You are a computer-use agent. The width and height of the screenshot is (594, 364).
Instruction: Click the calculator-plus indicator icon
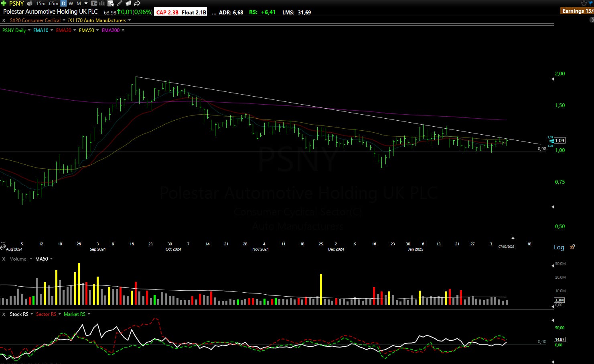tap(111, 3)
